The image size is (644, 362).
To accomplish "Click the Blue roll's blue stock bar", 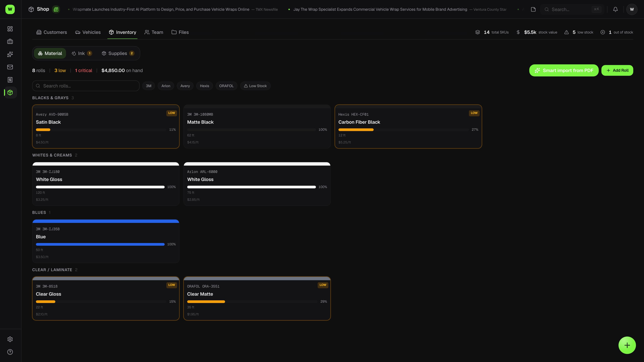I will [x=100, y=244].
